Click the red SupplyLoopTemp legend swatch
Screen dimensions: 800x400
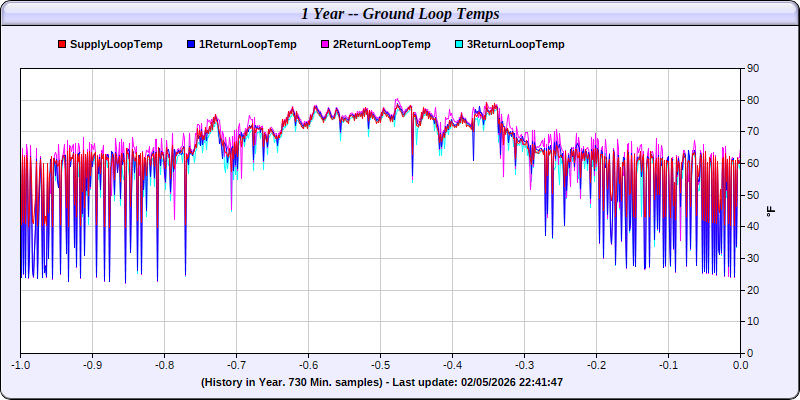click(x=63, y=45)
